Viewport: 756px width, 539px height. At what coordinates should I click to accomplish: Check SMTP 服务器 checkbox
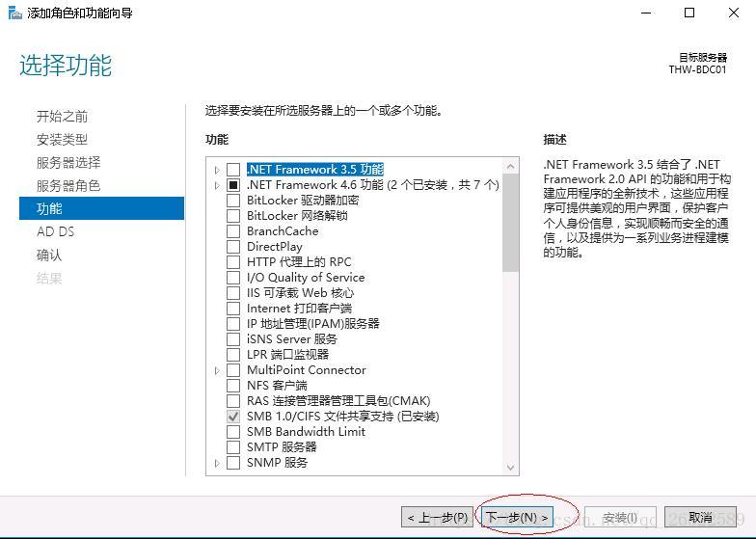click(233, 447)
